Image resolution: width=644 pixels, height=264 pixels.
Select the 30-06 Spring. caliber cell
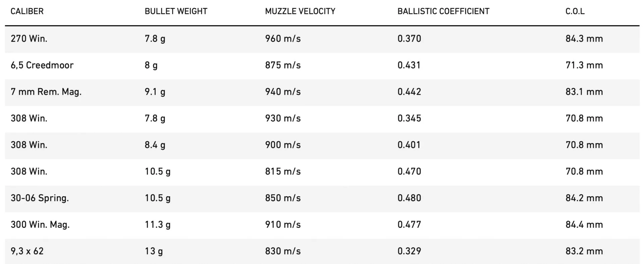(40, 198)
